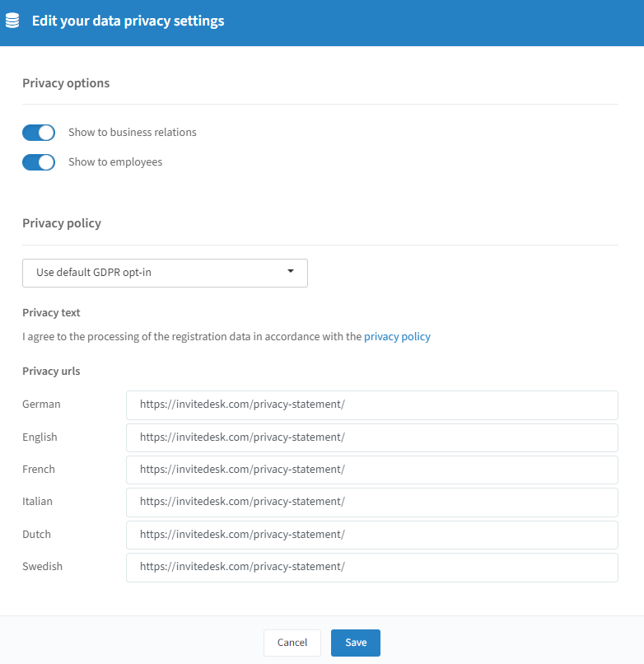Click the dropdown caret arrow
This screenshot has height=664, width=644.
click(291, 271)
